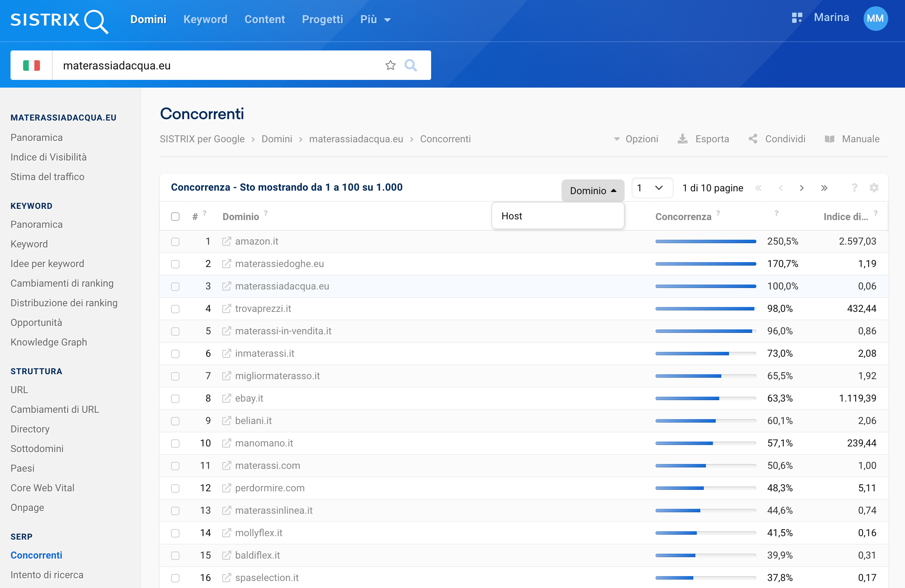Open the Content nav tab
The height and width of the screenshot is (588, 905).
coord(265,19)
